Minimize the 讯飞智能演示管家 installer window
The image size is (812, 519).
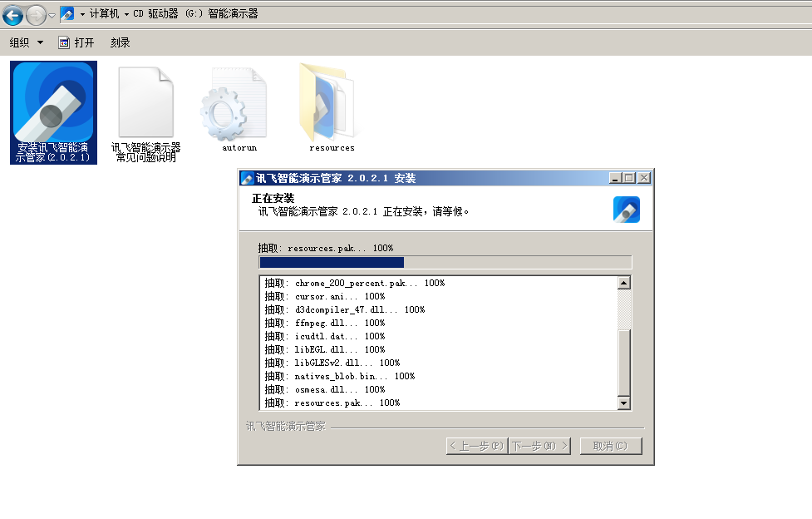coord(615,178)
